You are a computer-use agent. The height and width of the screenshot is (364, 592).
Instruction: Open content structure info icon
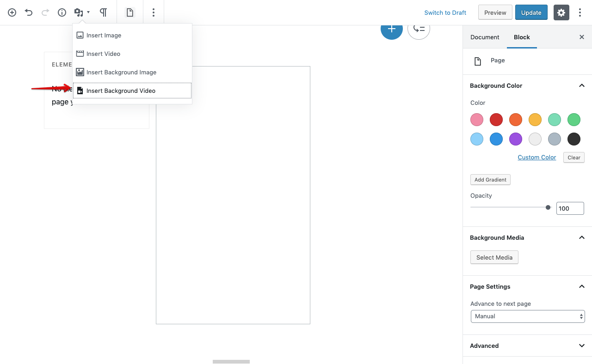(62, 12)
